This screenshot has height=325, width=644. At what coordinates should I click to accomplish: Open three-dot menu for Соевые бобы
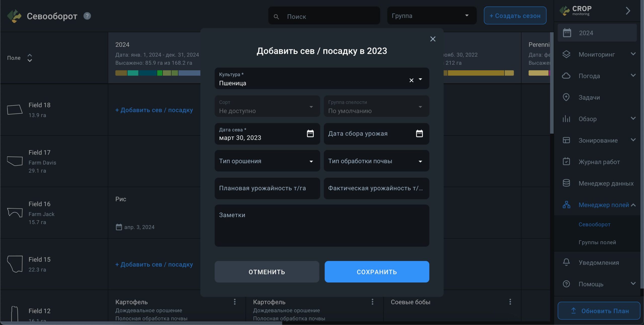510,302
